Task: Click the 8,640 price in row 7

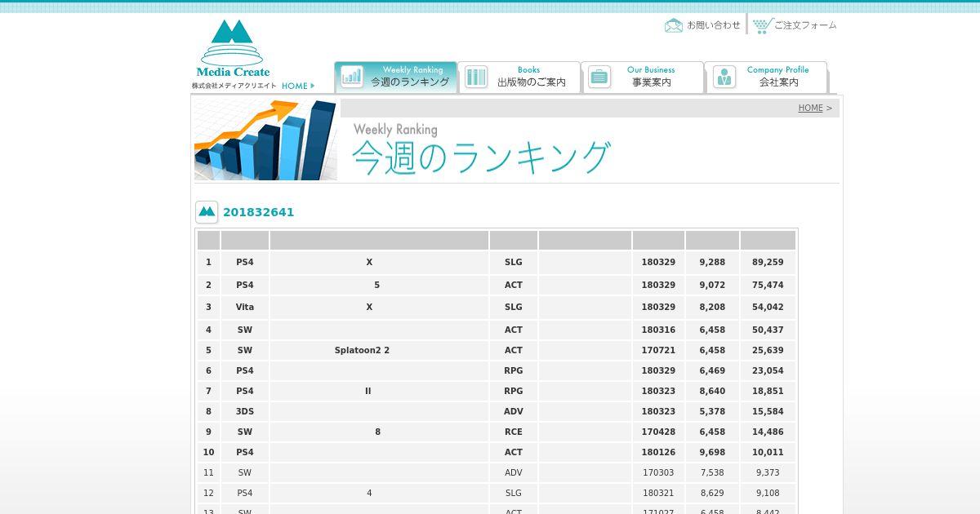Action: [712, 391]
